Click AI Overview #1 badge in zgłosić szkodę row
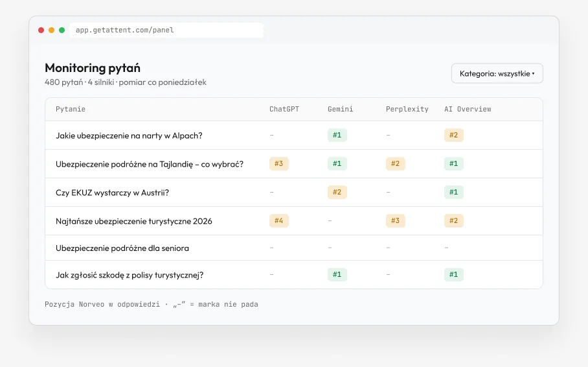Image resolution: width=588 pixels, height=367 pixels. pos(454,274)
